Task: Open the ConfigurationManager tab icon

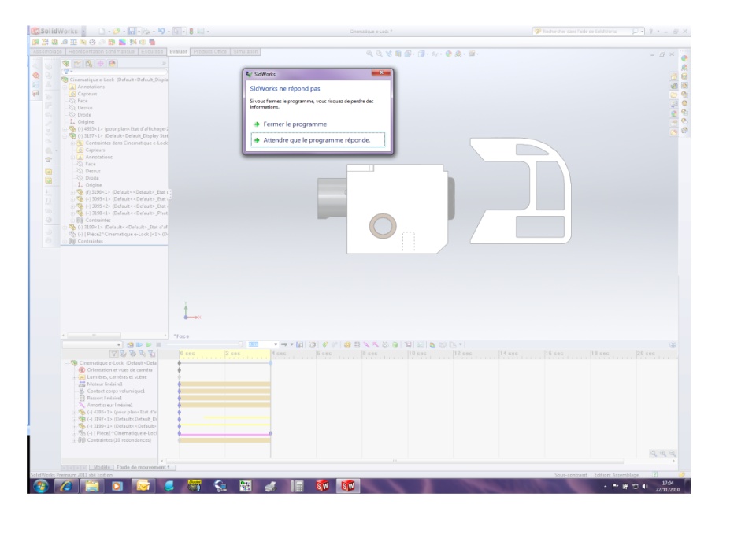Action: (89, 64)
